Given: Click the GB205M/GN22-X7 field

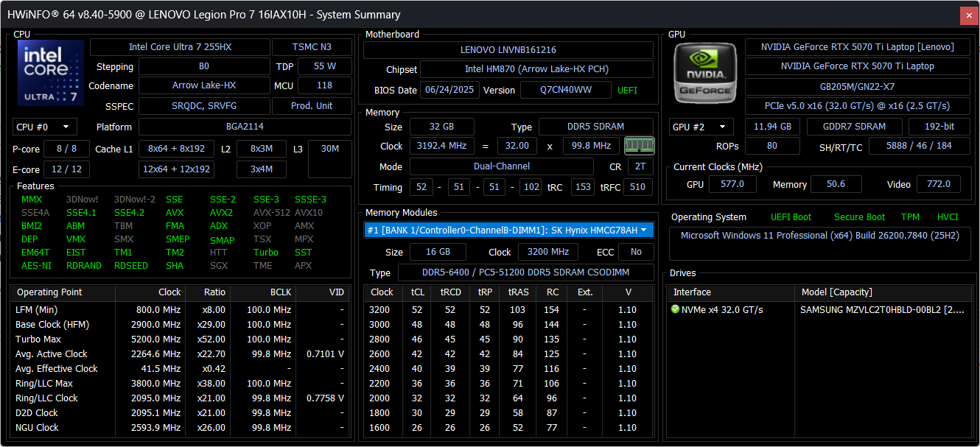Looking at the screenshot, I should coord(858,86).
